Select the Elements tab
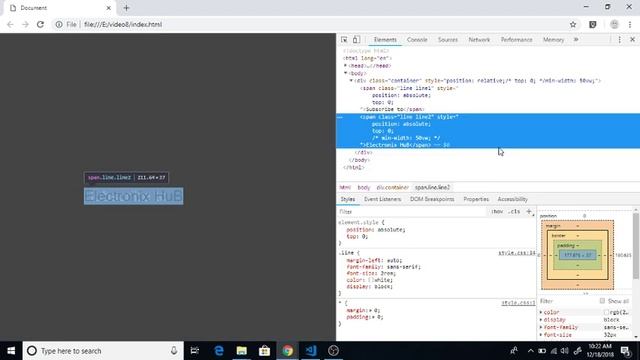 click(385, 40)
